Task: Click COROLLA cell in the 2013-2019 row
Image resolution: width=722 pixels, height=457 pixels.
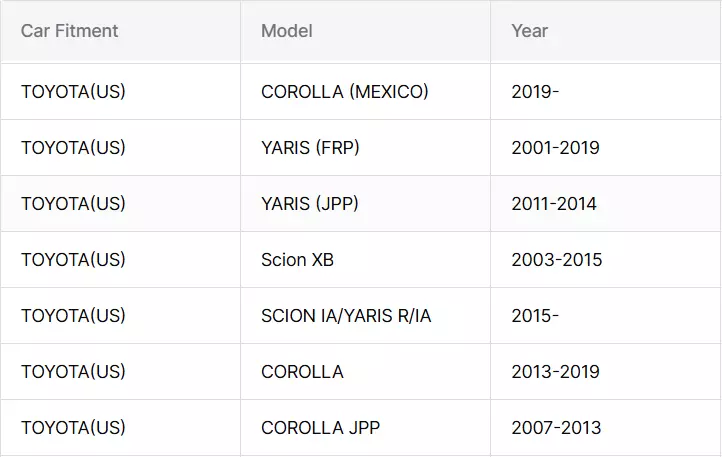Action: coord(302,372)
